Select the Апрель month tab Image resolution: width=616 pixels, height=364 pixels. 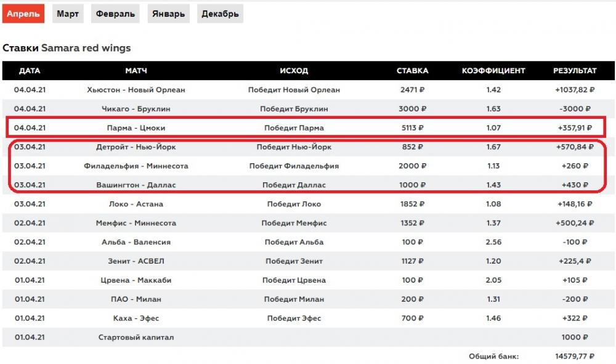pyautogui.click(x=23, y=14)
